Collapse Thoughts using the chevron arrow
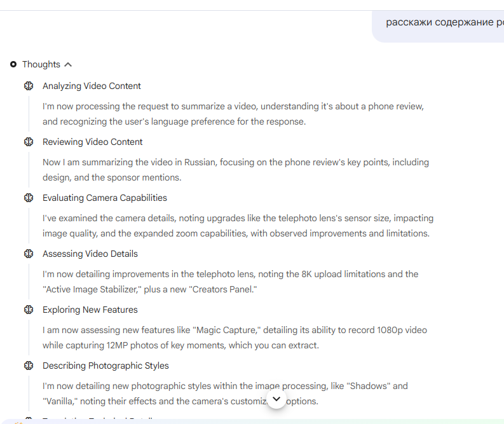The image size is (504, 424). tap(68, 65)
